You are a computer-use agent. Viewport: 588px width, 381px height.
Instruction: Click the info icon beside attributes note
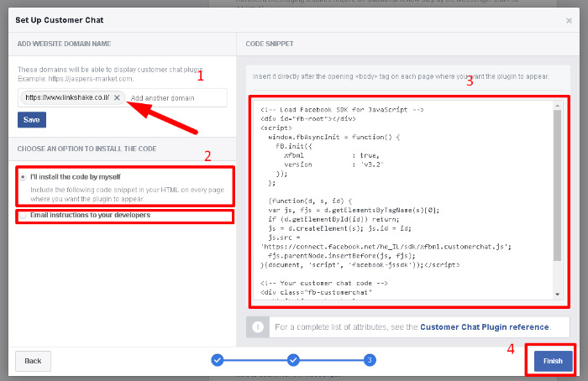pos(258,327)
